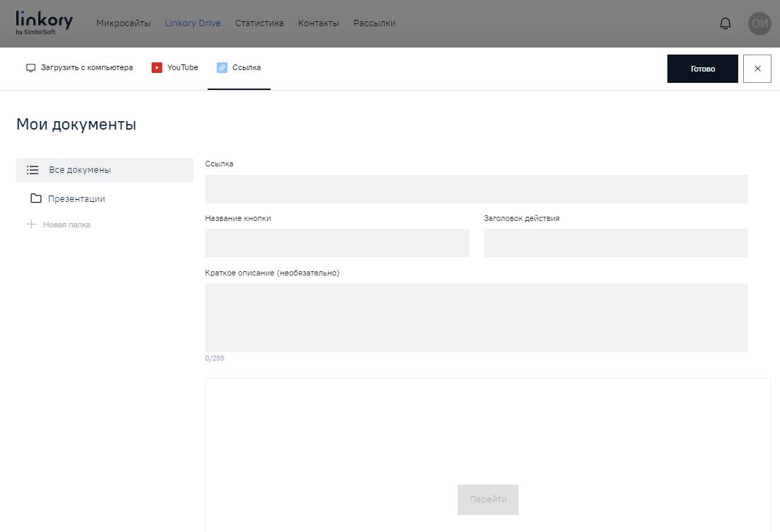
Task: Click the computer monitor upload icon
Action: [x=30, y=68]
